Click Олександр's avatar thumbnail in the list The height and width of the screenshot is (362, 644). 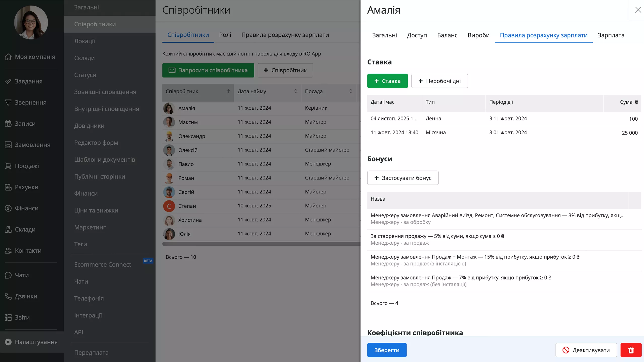(x=169, y=136)
